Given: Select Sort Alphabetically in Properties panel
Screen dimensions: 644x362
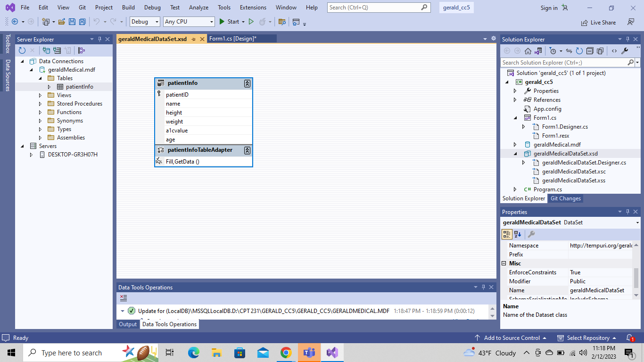Looking at the screenshot, I should 518,234.
